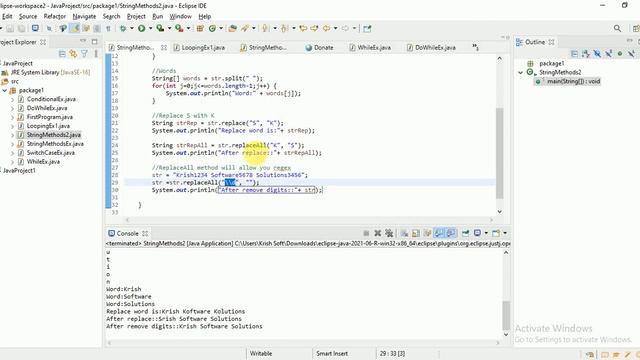Open Coverage button dropdown arrow
This screenshot has width=640, height=360.
169,28
